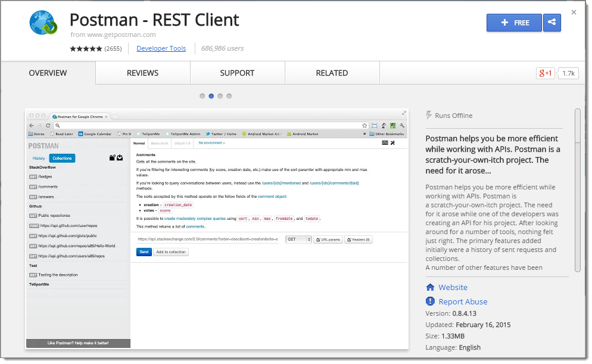Select the fourth screenshot carousel dot
The width and height of the screenshot is (592, 364).
click(229, 97)
